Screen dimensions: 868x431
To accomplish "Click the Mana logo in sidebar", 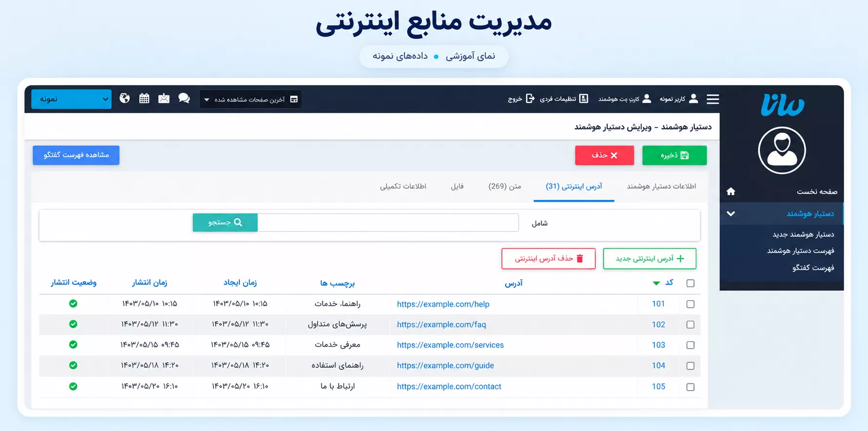I will 783,104.
